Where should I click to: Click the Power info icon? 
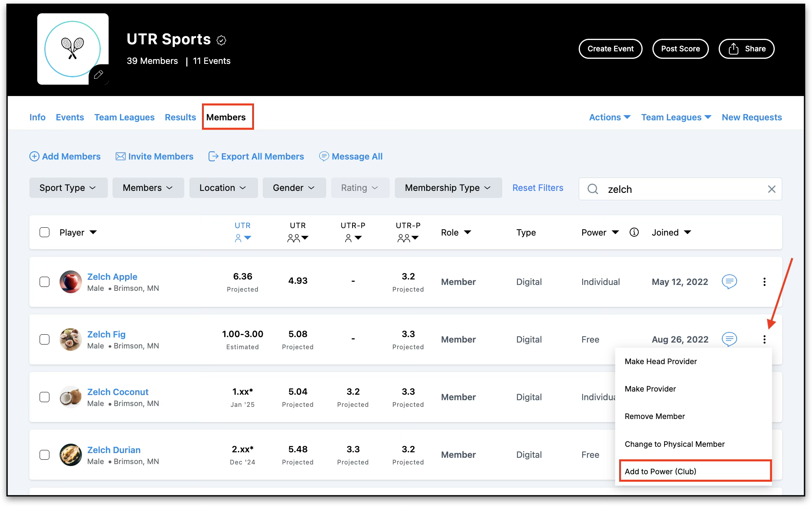tap(634, 232)
